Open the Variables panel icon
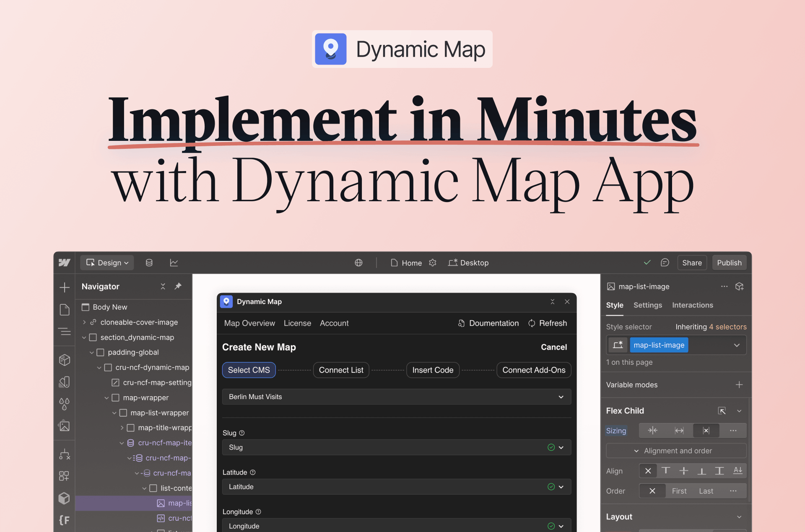Image resolution: width=805 pixels, height=532 pixels. point(65,382)
